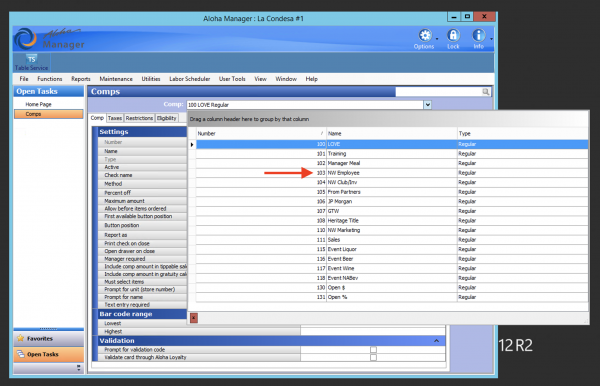Image resolution: width=600 pixels, height=386 pixels.
Task: Click the Favorites star panel button
Action: [x=49, y=339]
